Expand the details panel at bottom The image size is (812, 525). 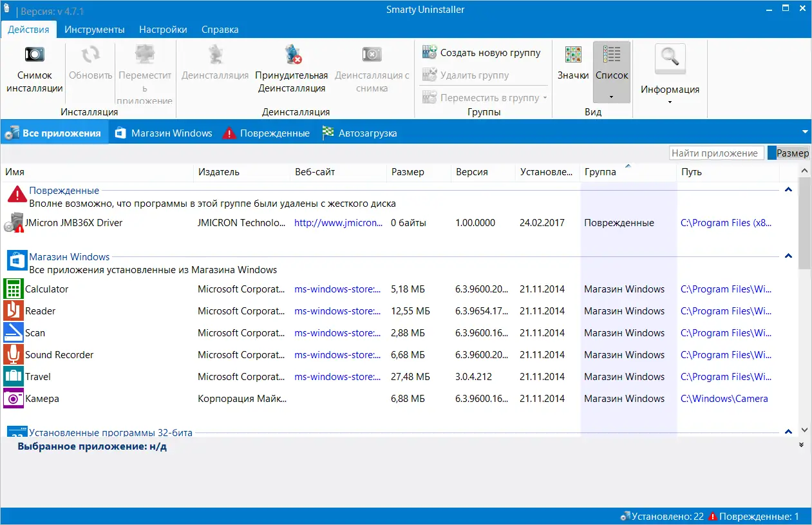click(x=801, y=445)
